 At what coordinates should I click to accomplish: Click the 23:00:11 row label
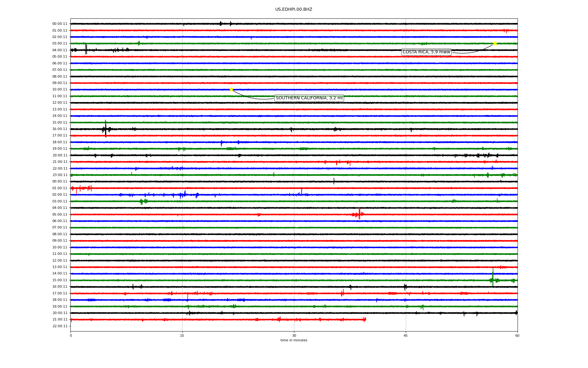[x=60, y=175]
